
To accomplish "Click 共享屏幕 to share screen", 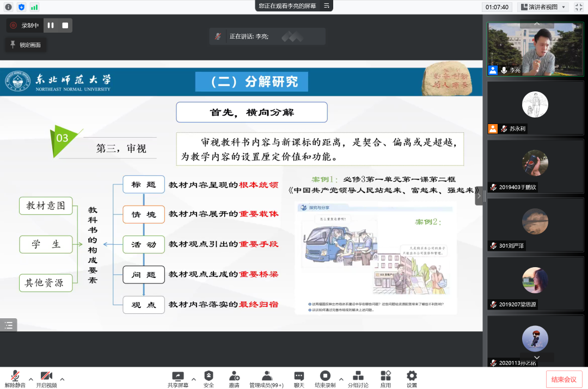I will (x=177, y=379).
